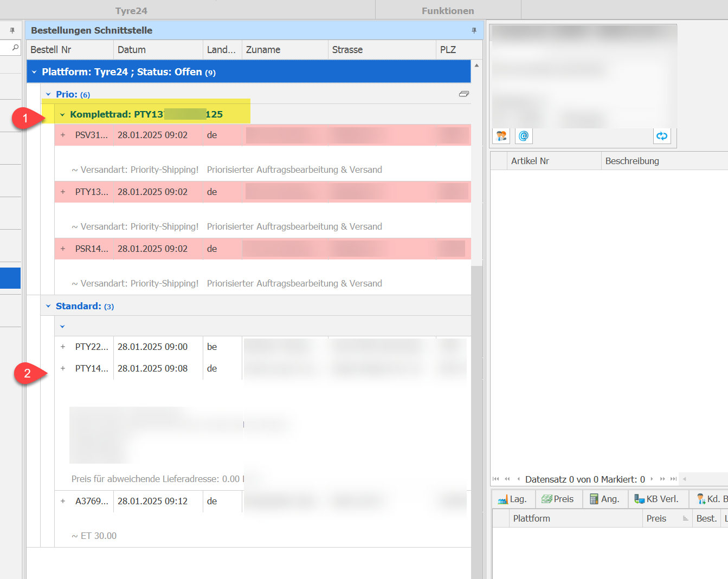Screen dimensions: 728x579
Task: Click the horizontal scrollbar left arrow
Action: [684, 479]
